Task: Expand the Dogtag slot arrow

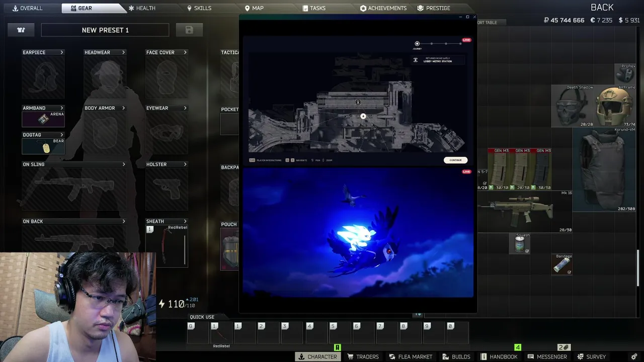Action: click(x=62, y=135)
